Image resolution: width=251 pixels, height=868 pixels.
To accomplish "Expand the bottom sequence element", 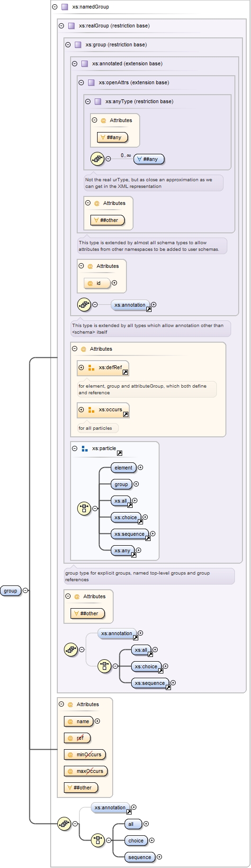I will 159,857.
